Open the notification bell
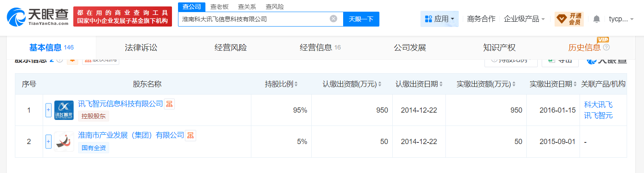The height and width of the screenshot is (173, 644). point(596,19)
